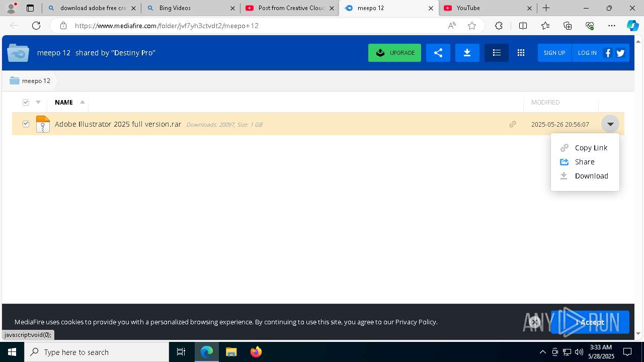Viewport: 644px width, 362px height.
Task: Toggle split screen view icon
Action: pos(523,26)
